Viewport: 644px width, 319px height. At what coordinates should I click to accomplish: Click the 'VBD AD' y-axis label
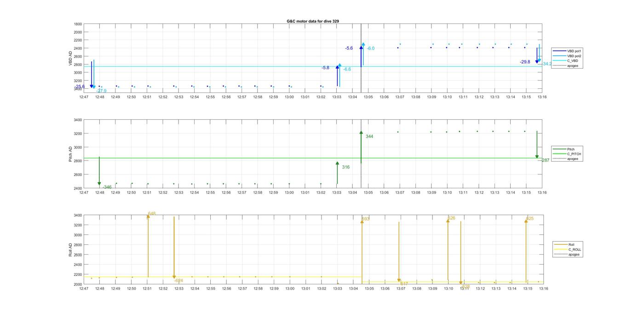click(x=71, y=58)
